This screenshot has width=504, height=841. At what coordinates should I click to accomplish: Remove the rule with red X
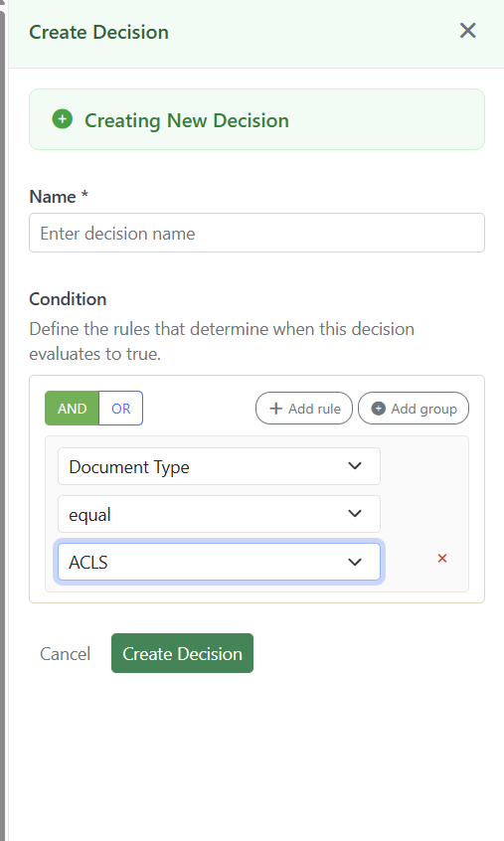coord(441,559)
